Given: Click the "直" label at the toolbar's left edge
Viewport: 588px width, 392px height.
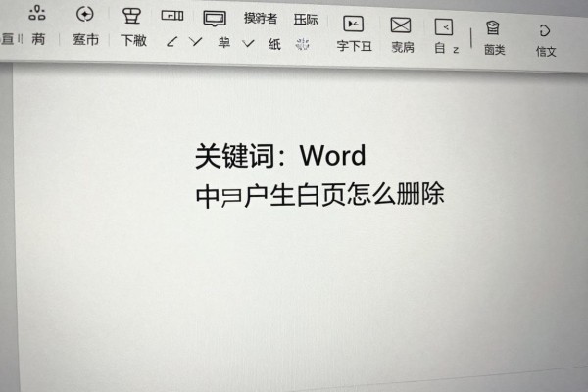Looking at the screenshot, I should (x=7, y=38).
